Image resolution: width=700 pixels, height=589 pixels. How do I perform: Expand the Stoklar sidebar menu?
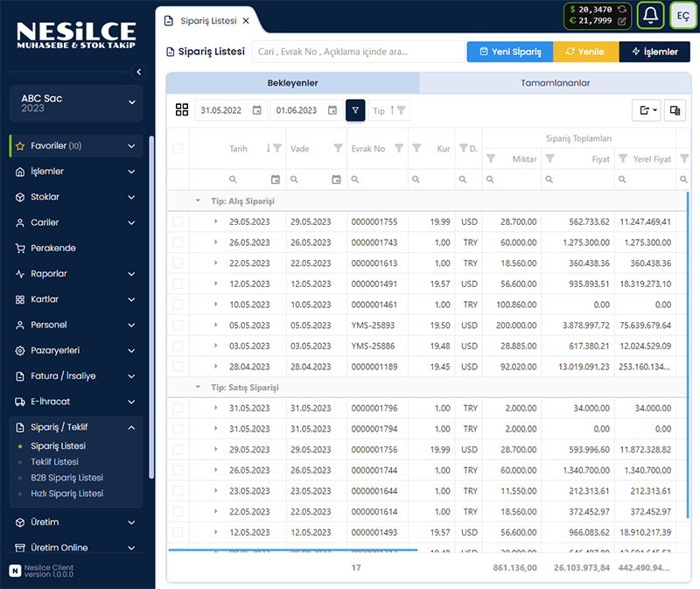tap(76, 197)
